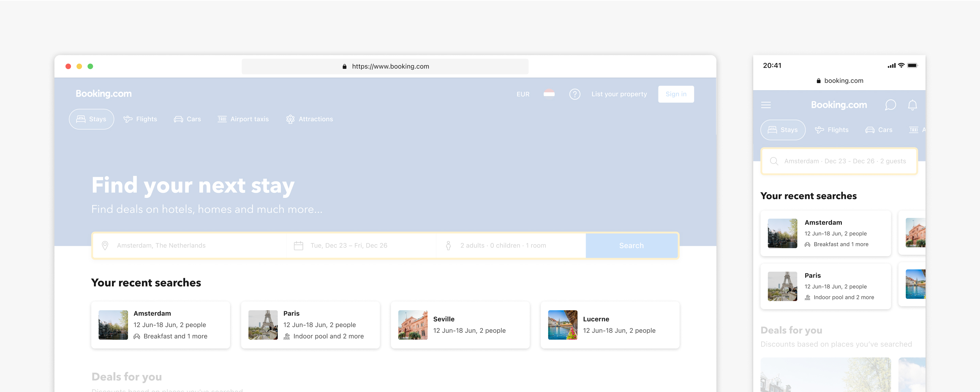Open the Seville recent search card on desktop

coord(460,325)
